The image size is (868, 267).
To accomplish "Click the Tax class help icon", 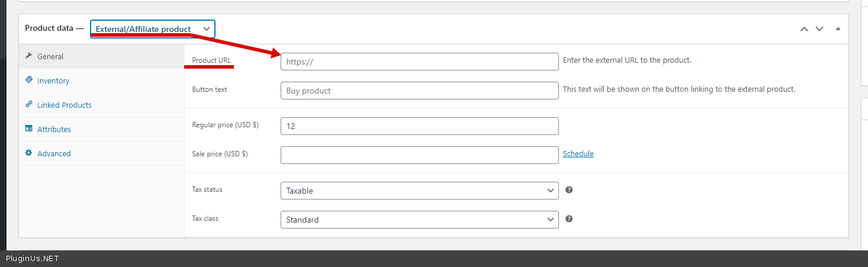I will point(569,219).
